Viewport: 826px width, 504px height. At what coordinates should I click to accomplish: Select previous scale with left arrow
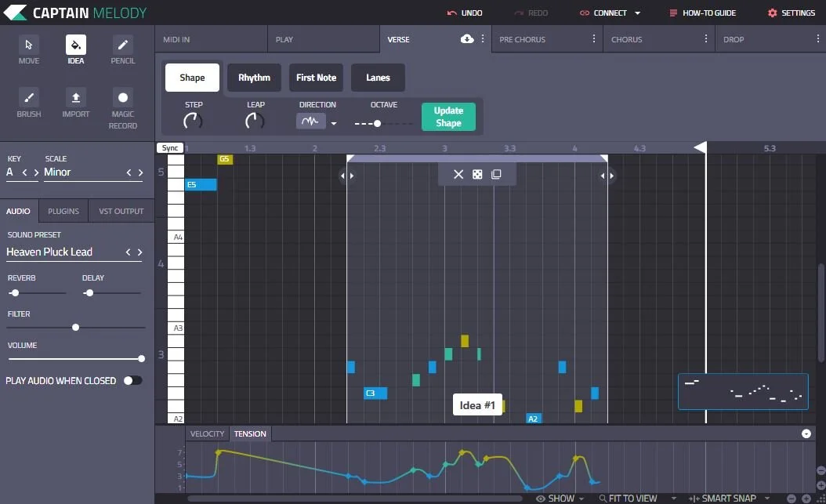click(x=129, y=172)
